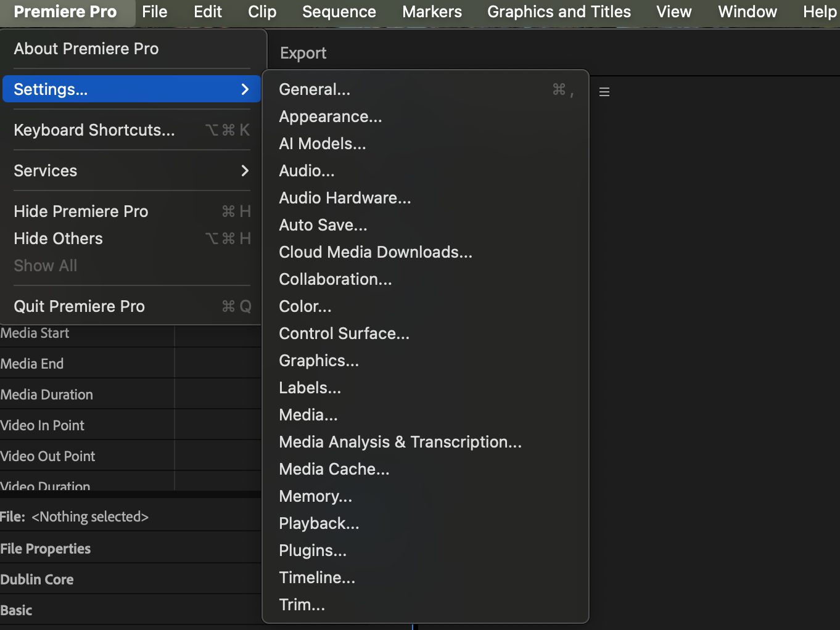Select Hide Premiere Pro
Image resolution: width=840 pixels, height=630 pixels.
coord(81,211)
